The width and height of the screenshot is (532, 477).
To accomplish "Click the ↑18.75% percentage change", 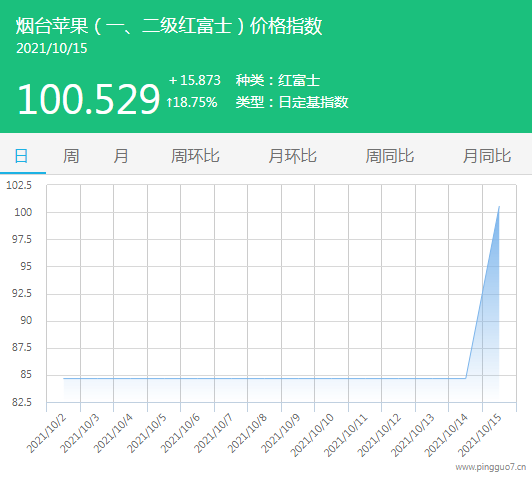I will (x=192, y=102).
